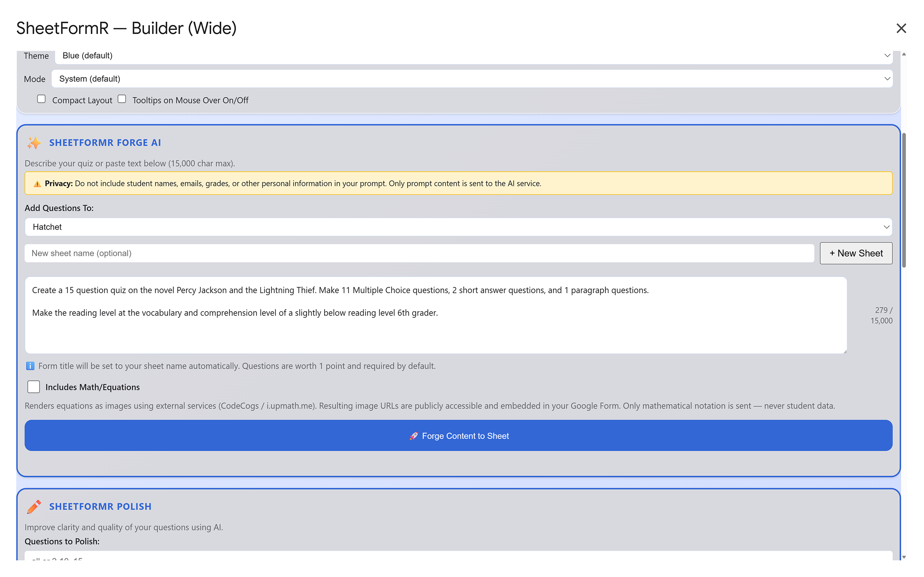Toggle Tooltips on Mouse Over On/Off
Image resolution: width=924 pixels, height=577 pixels.
pyautogui.click(x=122, y=99)
